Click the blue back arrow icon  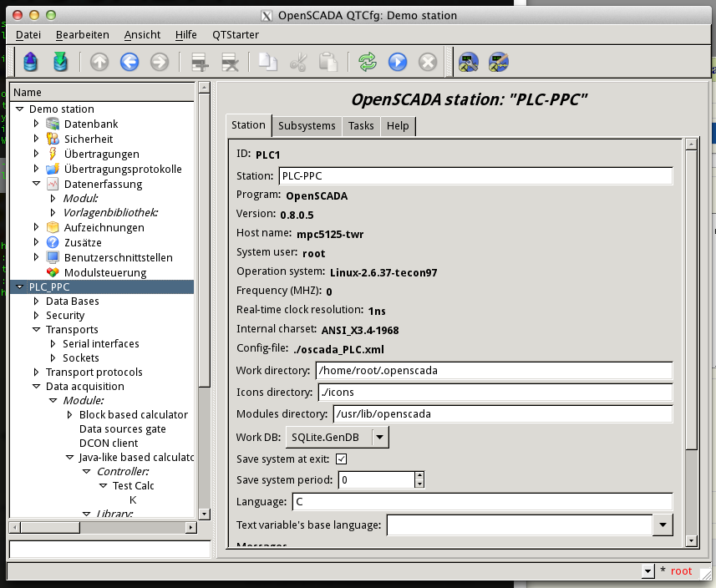click(x=129, y=62)
